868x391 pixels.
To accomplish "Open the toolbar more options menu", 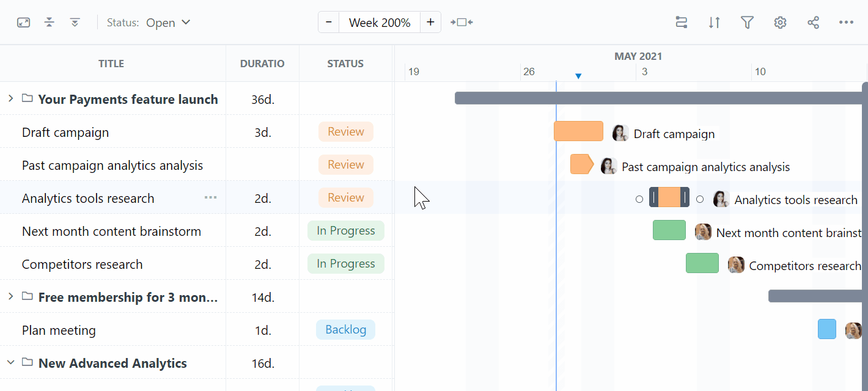I will (x=846, y=23).
